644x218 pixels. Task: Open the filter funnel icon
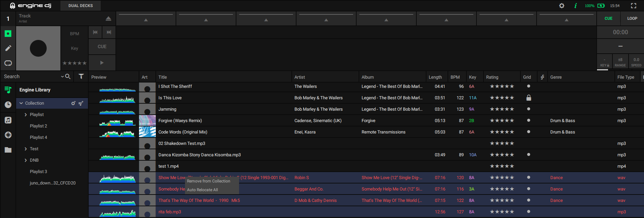coord(81,76)
